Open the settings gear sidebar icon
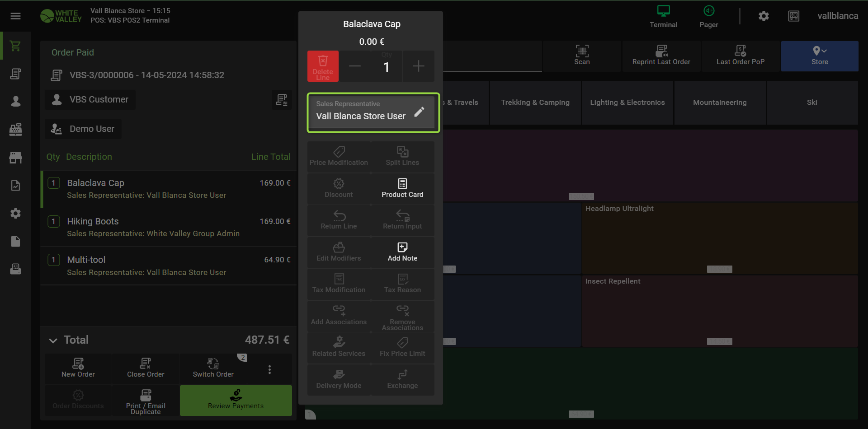Viewport: 868px width, 429px height. tap(15, 213)
